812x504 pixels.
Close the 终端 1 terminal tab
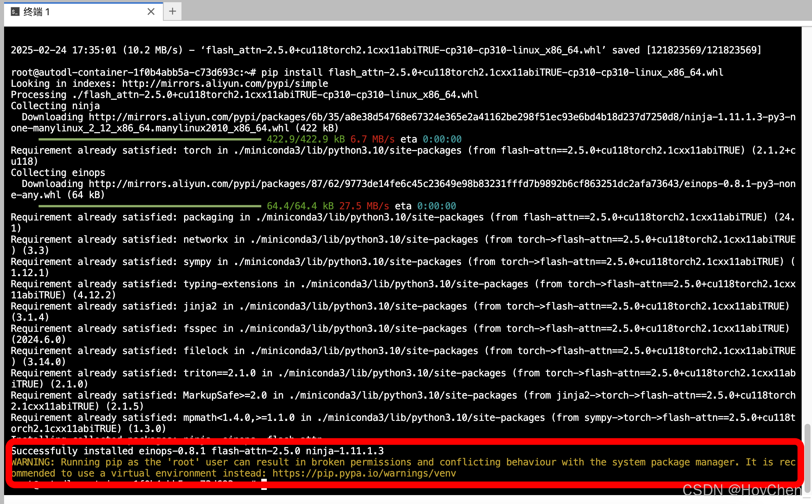coord(151,12)
